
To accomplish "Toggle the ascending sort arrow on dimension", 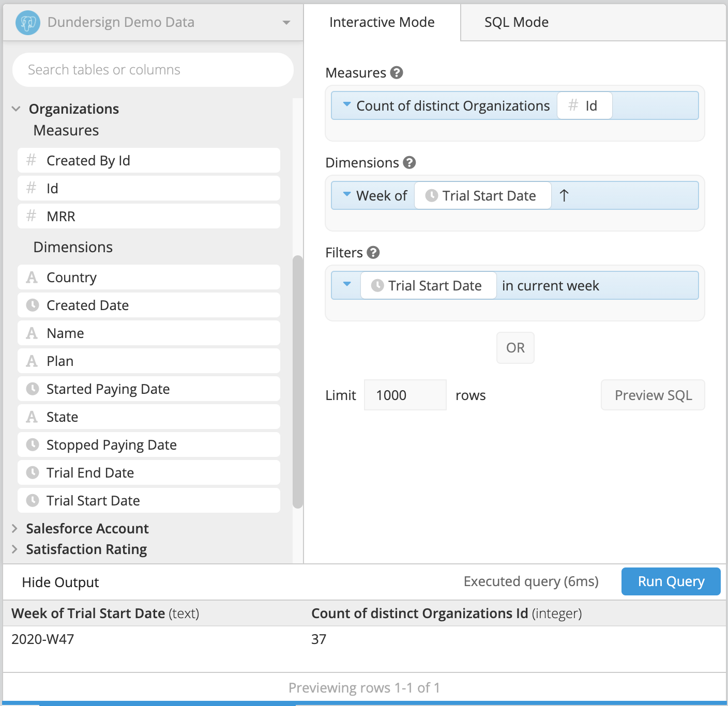I will point(564,195).
